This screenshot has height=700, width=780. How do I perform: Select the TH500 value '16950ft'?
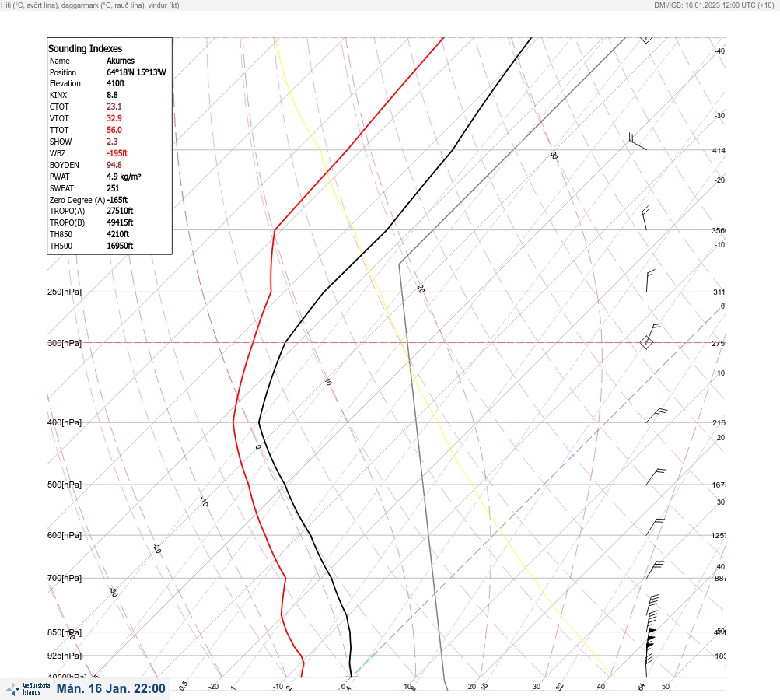pos(120,246)
